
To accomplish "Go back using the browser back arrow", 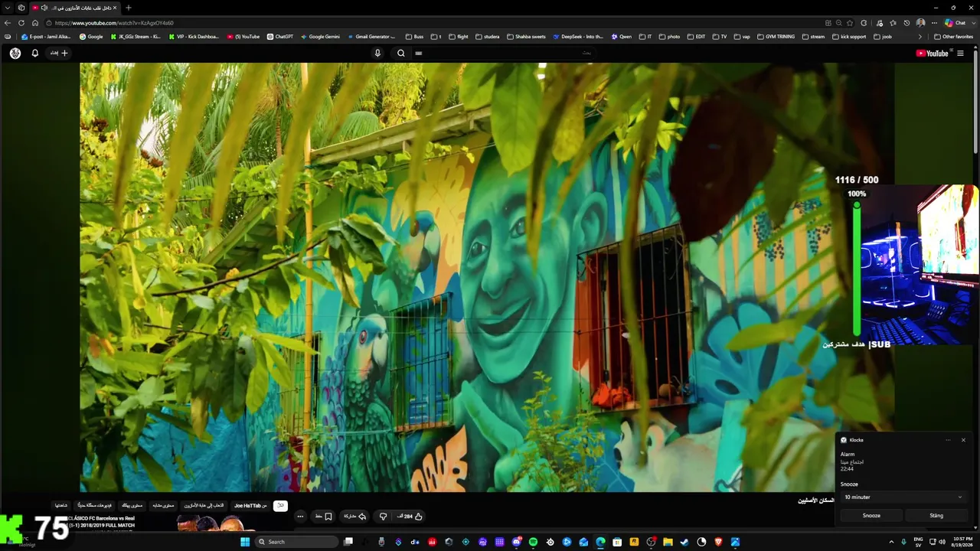I will (x=8, y=23).
